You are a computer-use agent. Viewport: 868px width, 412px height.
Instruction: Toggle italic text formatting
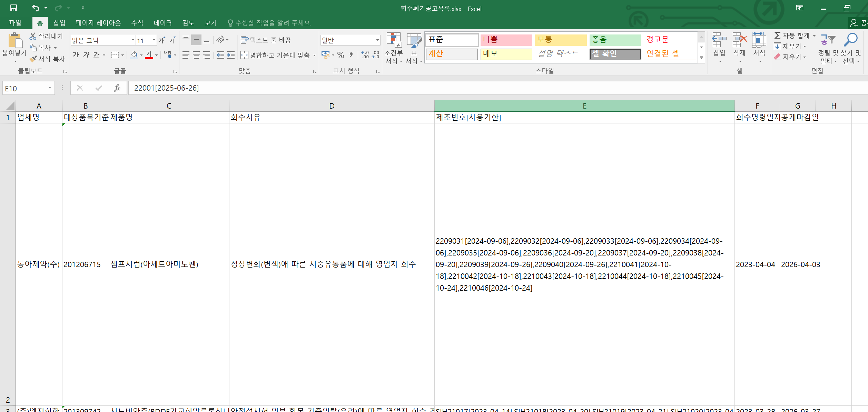(x=86, y=55)
